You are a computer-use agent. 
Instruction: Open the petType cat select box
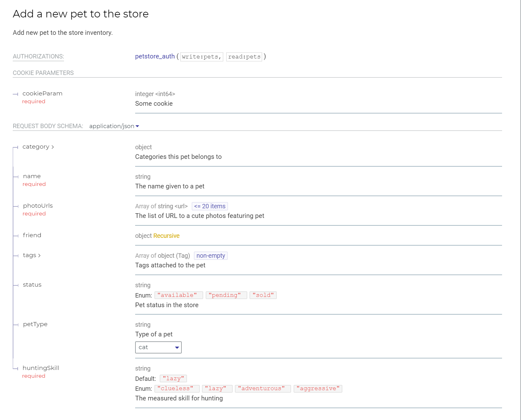(x=158, y=347)
